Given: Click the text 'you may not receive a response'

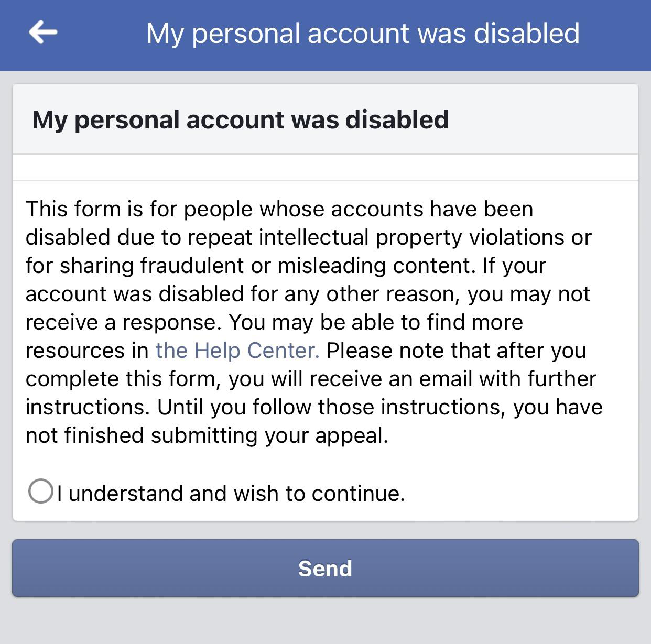Looking at the screenshot, I should tap(528, 294).
